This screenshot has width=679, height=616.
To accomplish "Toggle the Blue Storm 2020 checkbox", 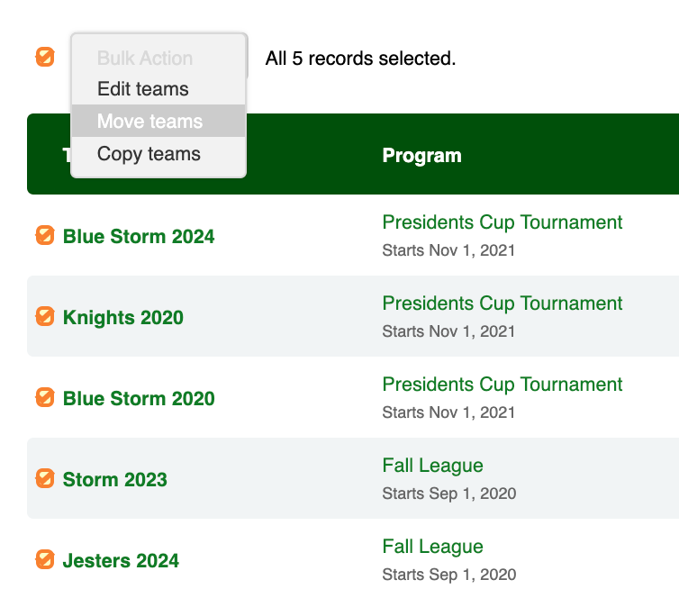I will pyautogui.click(x=45, y=398).
